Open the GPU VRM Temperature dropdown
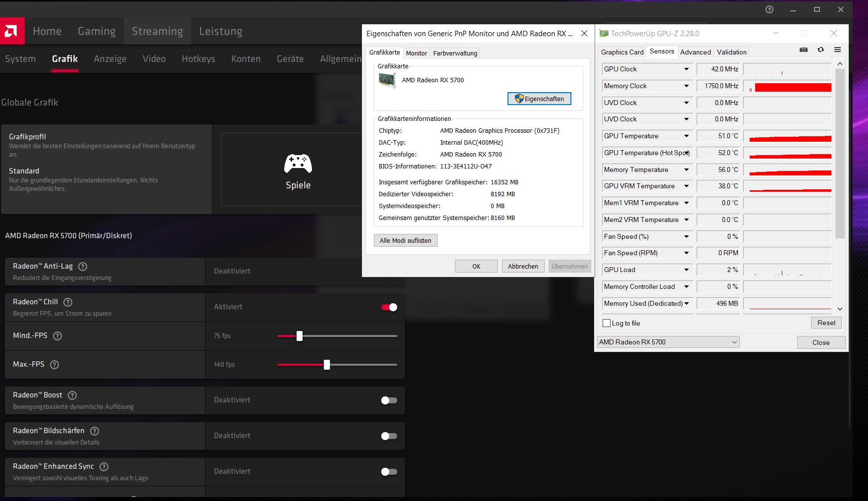 coord(686,186)
